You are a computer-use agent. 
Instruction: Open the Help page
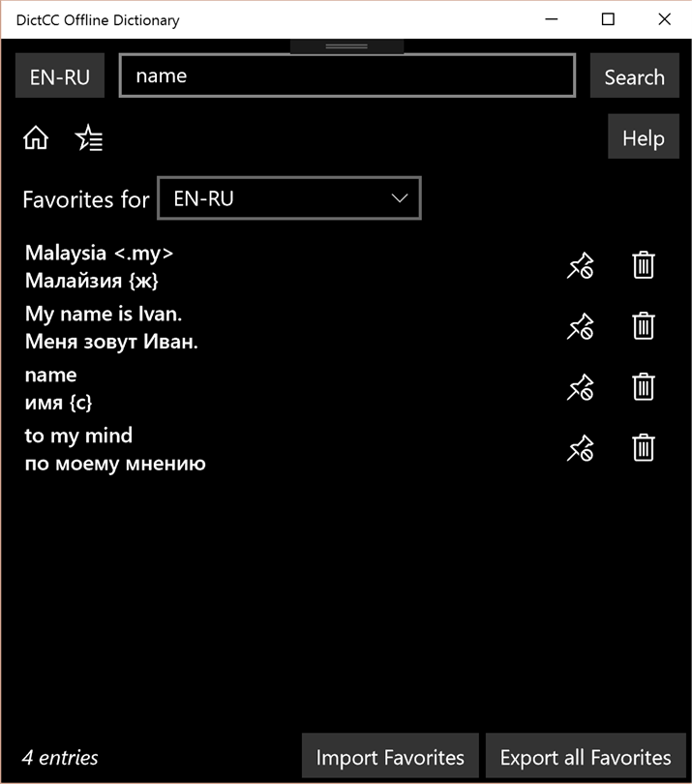pos(643,137)
